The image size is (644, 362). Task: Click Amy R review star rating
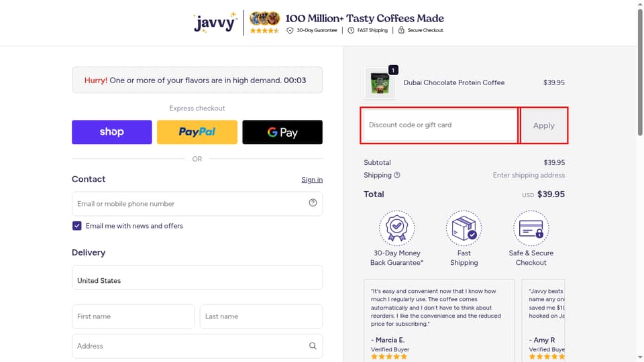click(x=547, y=357)
